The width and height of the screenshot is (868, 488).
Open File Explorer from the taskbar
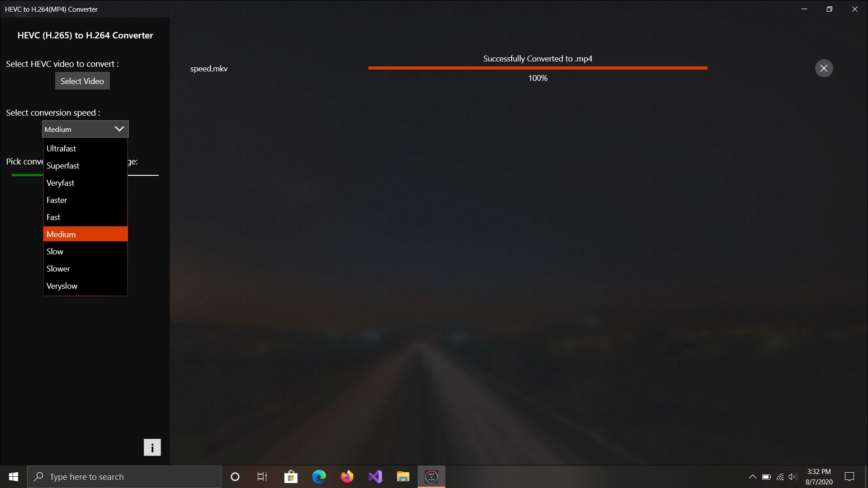(403, 476)
